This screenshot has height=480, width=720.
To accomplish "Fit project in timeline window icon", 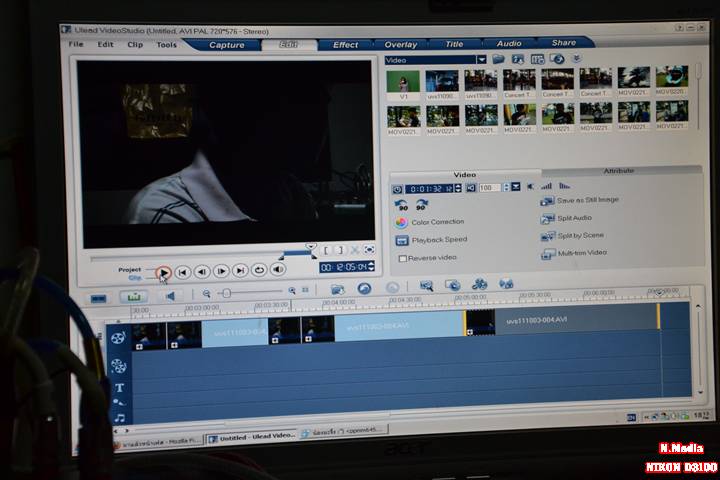I will point(305,290).
